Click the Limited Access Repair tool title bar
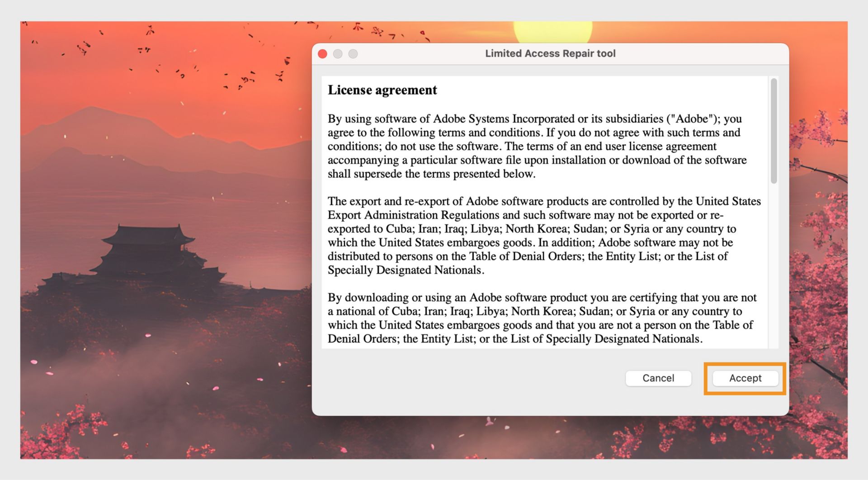This screenshot has width=868, height=480. [550, 53]
